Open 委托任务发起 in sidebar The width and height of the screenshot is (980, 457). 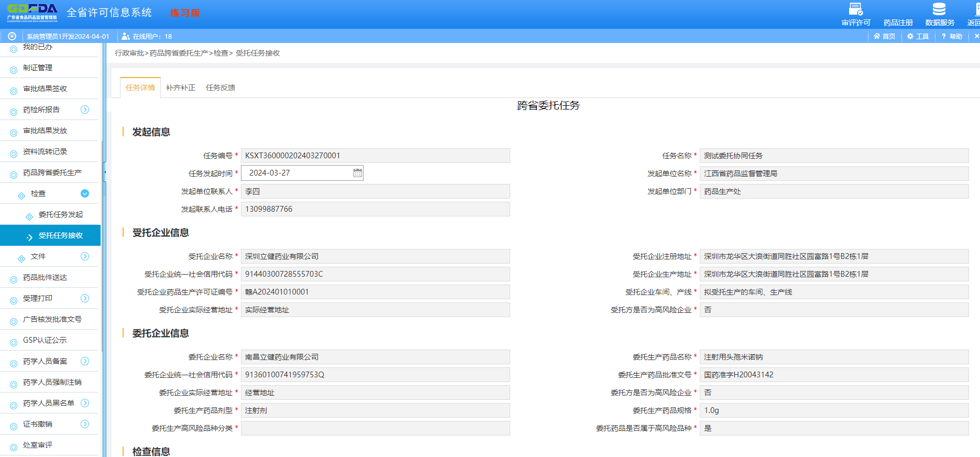point(60,214)
